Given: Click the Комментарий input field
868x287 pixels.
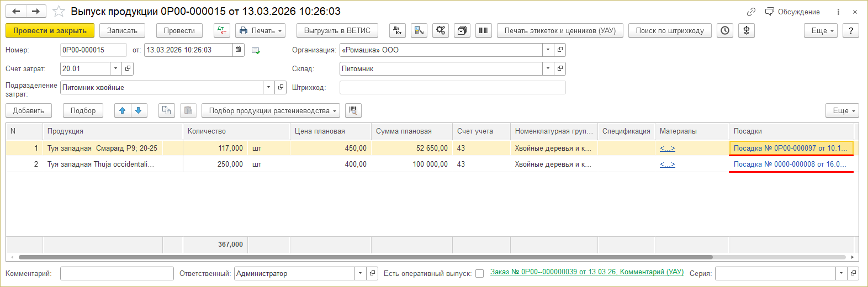Looking at the screenshot, I should click(x=117, y=273).
